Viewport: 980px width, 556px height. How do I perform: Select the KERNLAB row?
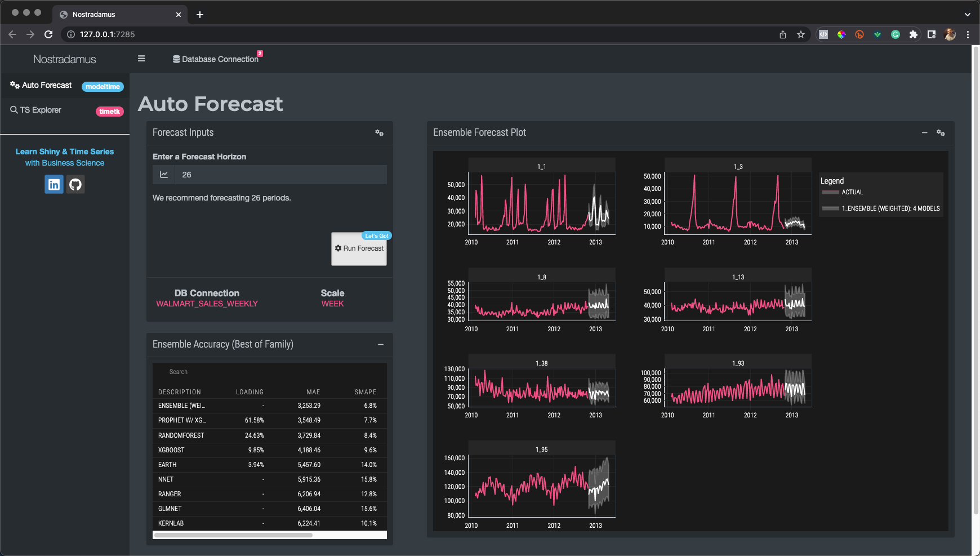pyautogui.click(x=270, y=523)
